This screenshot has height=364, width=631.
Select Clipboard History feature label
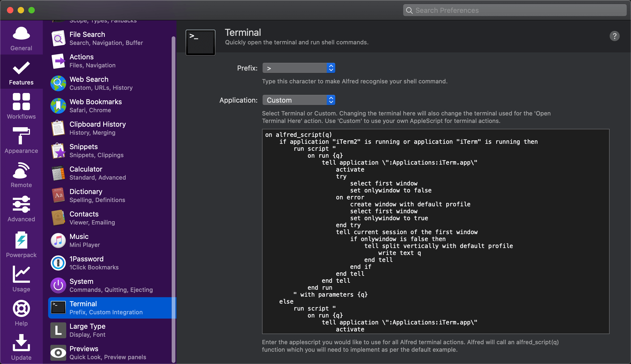(x=98, y=124)
